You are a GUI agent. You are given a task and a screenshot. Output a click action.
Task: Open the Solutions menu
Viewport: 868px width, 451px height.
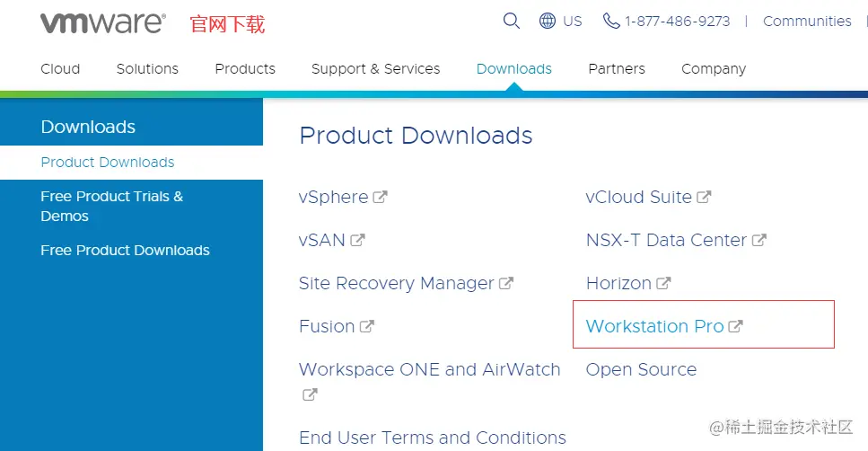click(x=147, y=68)
